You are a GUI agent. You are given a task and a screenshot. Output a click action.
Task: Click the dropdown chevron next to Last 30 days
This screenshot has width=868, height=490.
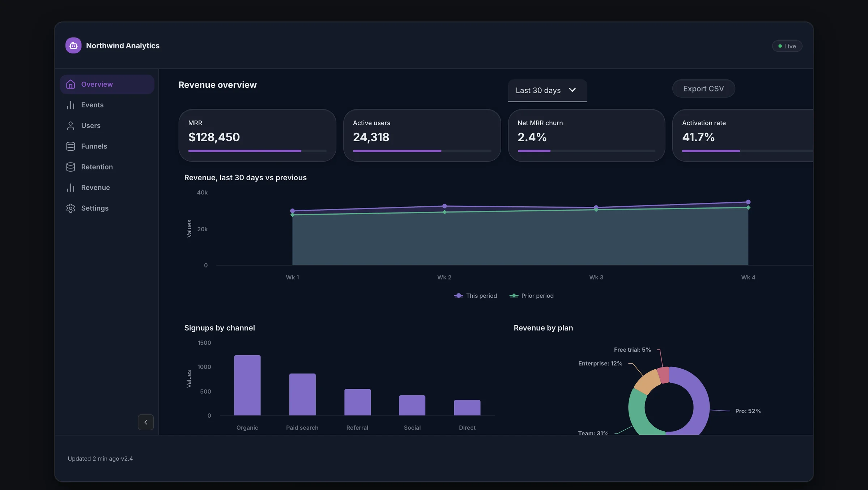[572, 90]
